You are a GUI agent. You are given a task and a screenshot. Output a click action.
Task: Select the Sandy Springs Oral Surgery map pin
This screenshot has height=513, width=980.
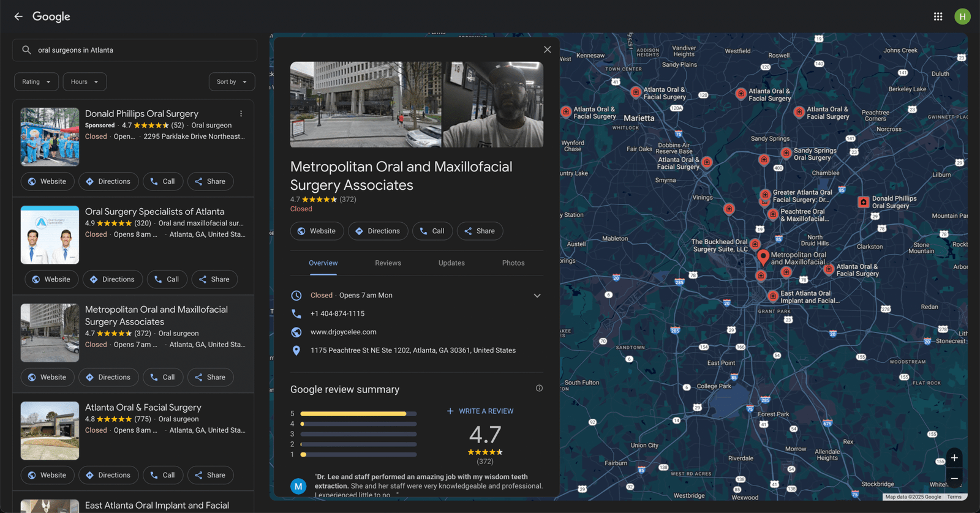[x=786, y=153]
